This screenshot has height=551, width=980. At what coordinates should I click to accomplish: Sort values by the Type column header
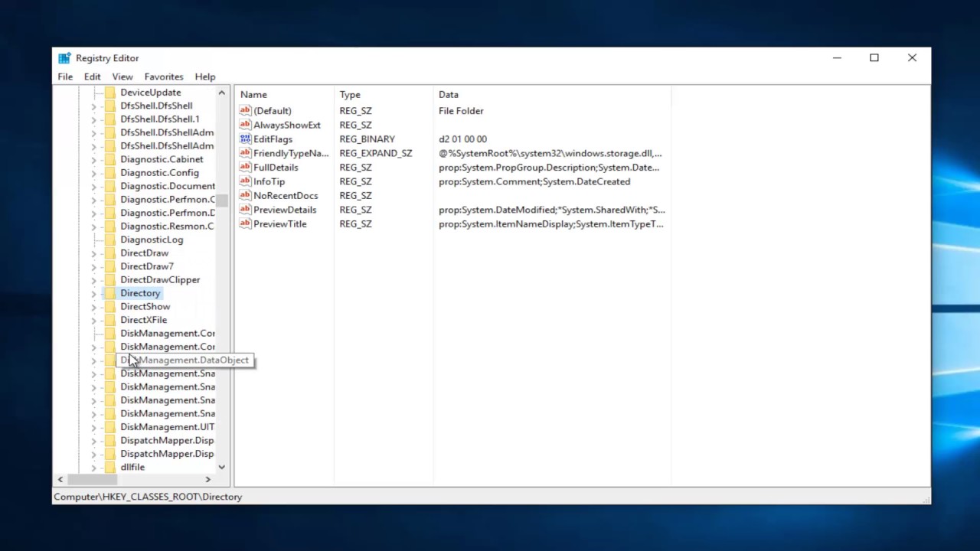(384, 95)
